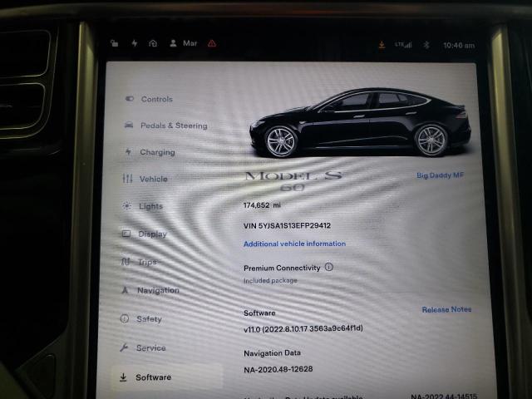Tap the wrench icon beside Service
The height and width of the screenshot is (399, 532).
[124, 347]
